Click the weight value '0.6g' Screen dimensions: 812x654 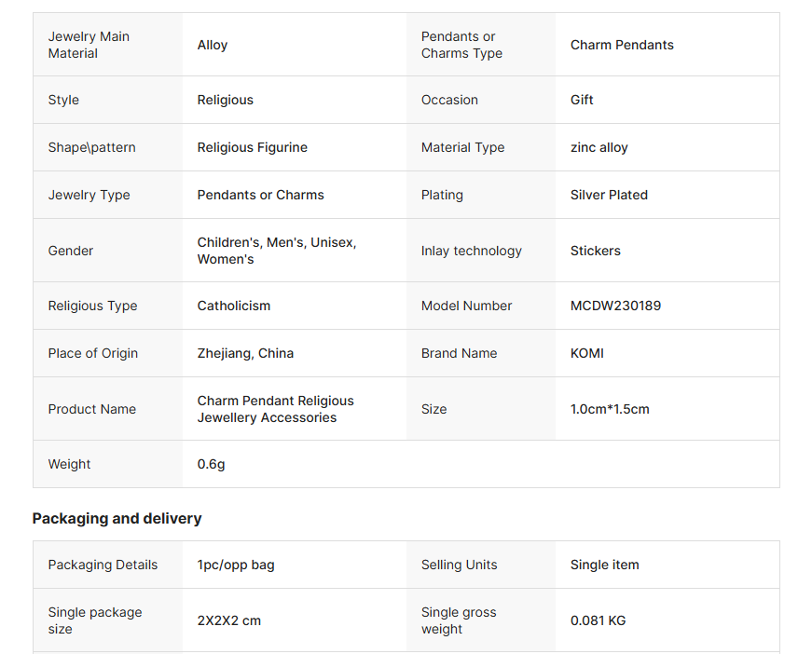click(212, 464)
